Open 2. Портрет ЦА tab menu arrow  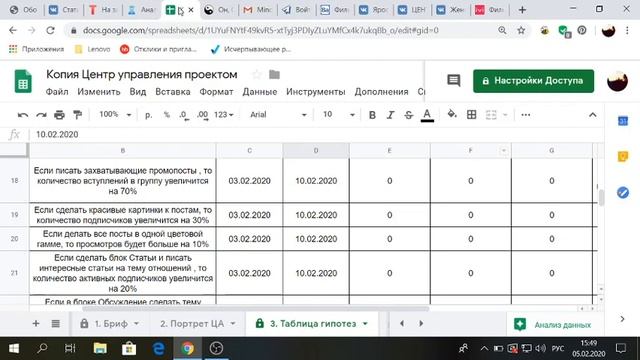click(233, 324)
